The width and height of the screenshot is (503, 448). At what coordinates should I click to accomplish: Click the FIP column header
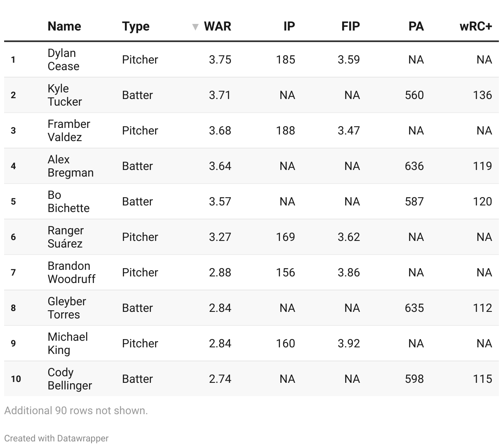(x=350, y=26)
